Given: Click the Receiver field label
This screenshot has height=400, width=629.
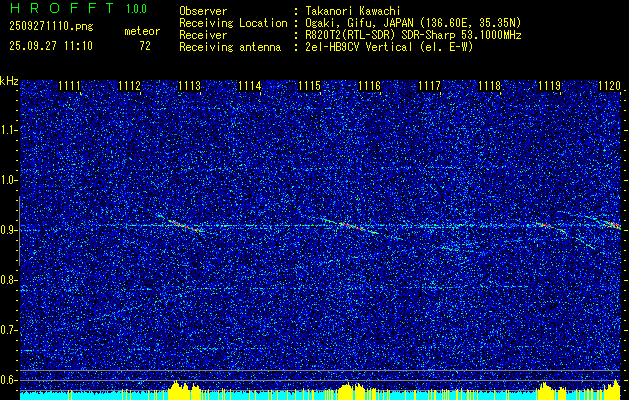Looking at the screenshot, I should (203, 35).
